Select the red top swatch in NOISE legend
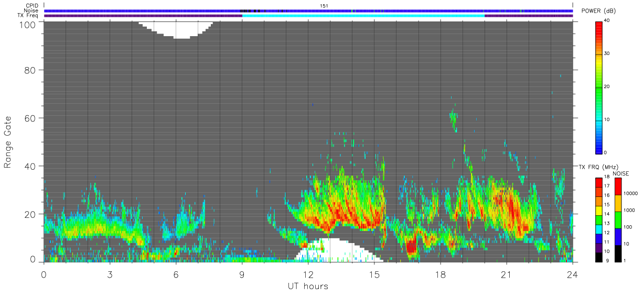Image resolution: width=644 pixels, height=297 pixels. coord(618,187)
